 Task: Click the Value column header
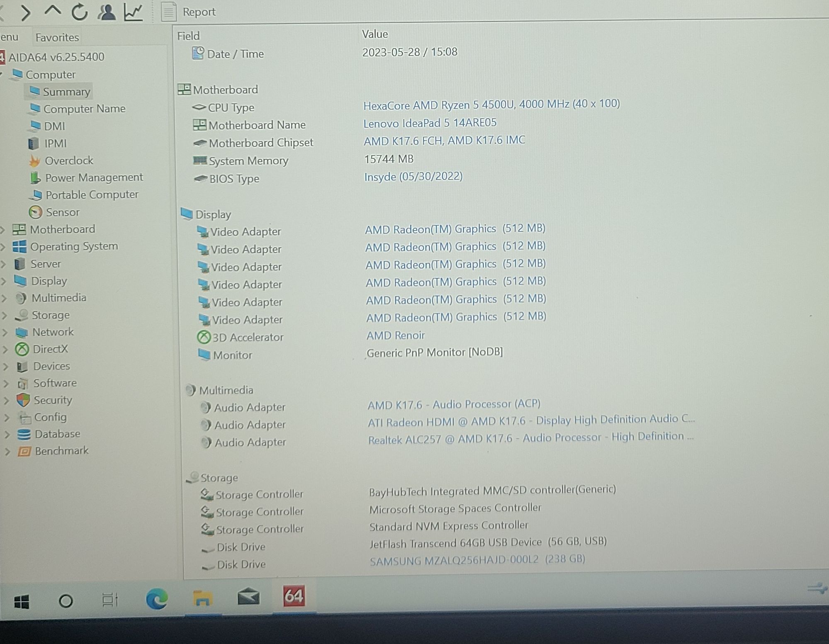375,34
